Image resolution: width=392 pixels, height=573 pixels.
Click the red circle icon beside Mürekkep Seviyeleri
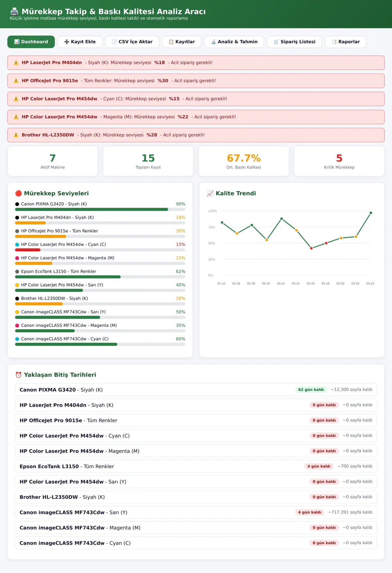point(19,193)
